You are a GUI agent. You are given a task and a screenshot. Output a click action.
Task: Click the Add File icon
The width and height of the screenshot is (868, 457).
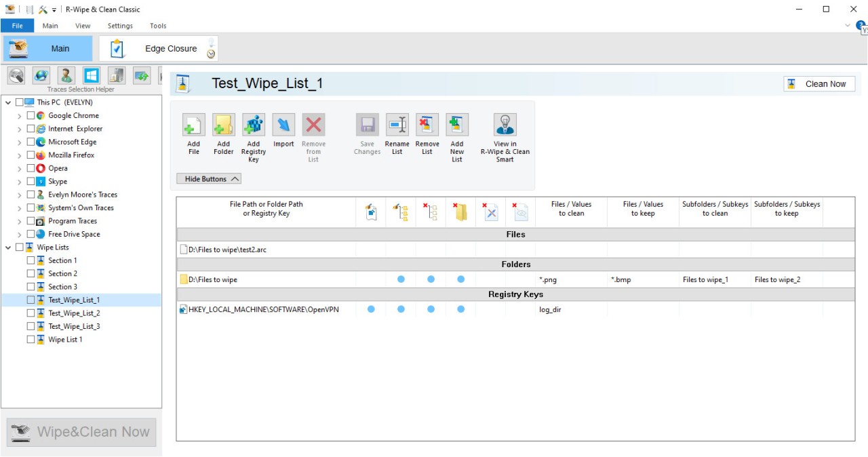click(x=194, y=126)
